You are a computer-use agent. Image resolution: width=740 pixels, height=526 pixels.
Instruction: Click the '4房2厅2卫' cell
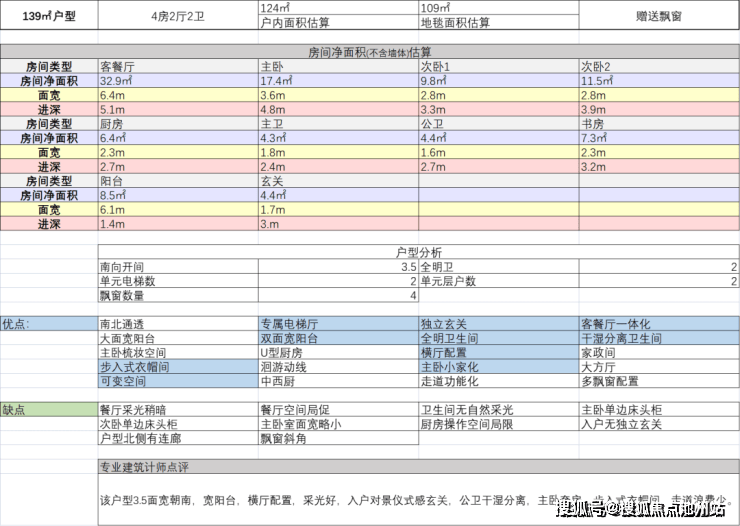tap(178, 16)
